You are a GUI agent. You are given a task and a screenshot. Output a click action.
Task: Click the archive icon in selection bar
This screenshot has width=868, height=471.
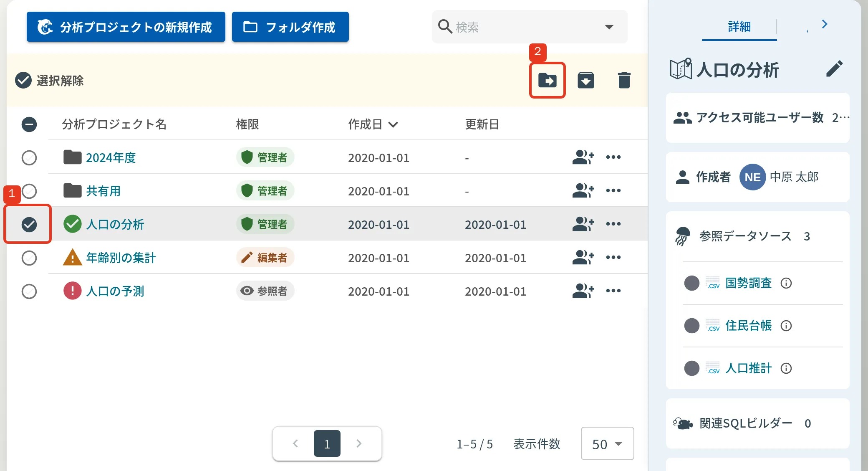click(x=586, y=80)
